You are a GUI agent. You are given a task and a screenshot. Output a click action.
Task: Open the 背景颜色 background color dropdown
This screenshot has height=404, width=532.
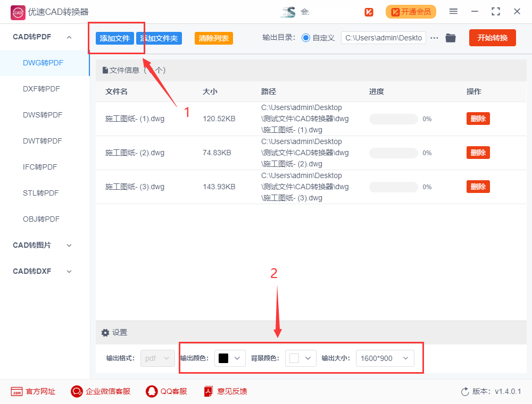pyautogui.click(x=301, y=358)
